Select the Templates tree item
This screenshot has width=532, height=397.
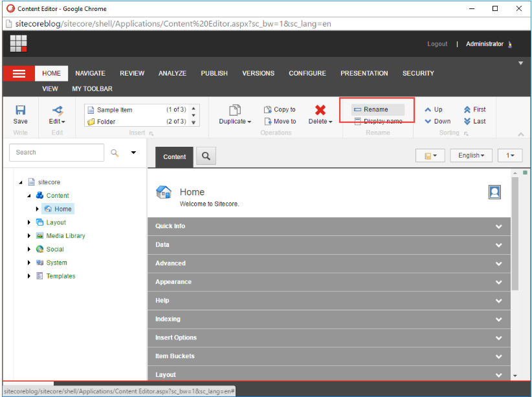point(56,276)
